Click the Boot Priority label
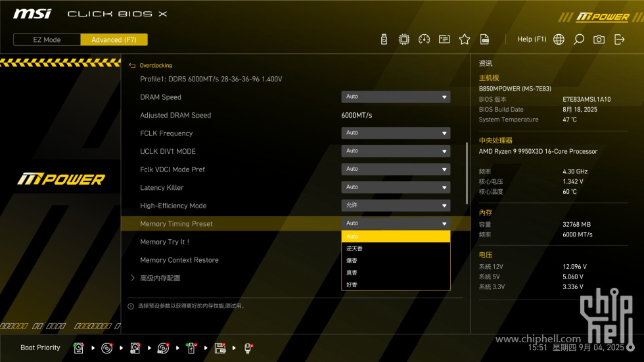 [x=40, y=348]
